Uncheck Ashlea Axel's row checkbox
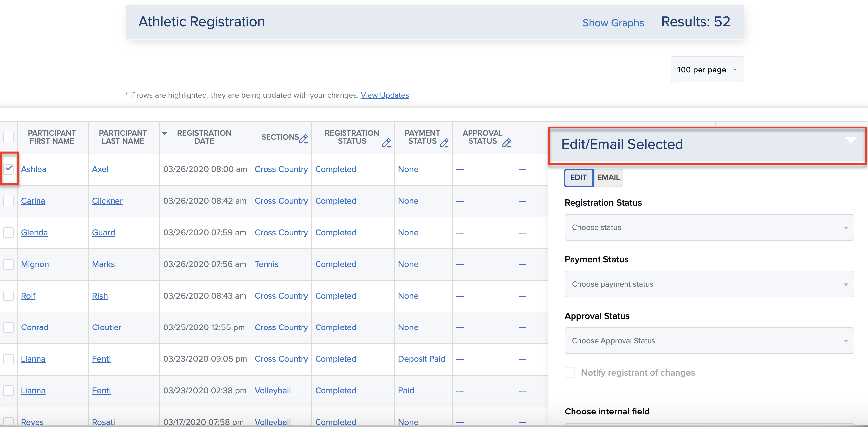Viewport: 868px width, 427px height. click(x=9, y=169)
